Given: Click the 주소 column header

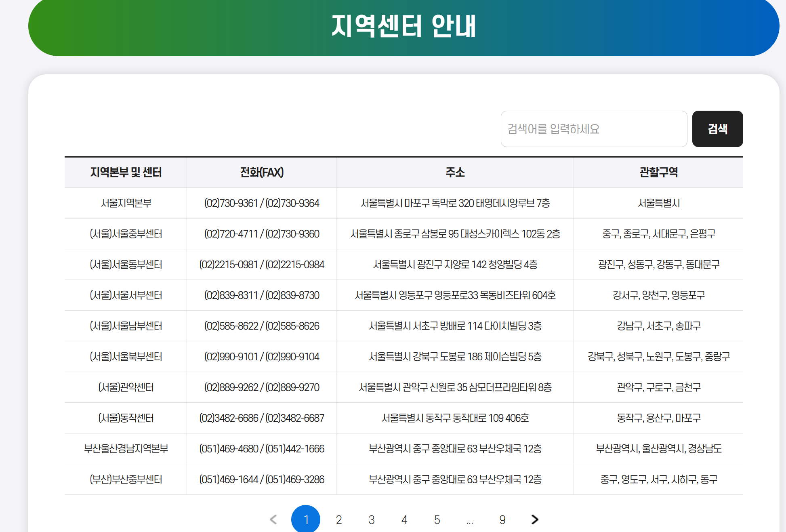Looking at the screenshot, I should pyautogui.click(x=455, y=172).
